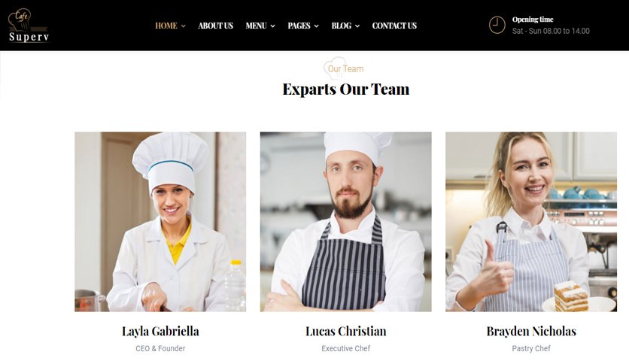Click Brayden Nicholas's pastry chef photo
The width and height of the screenshot is (629, 364).
531,222
